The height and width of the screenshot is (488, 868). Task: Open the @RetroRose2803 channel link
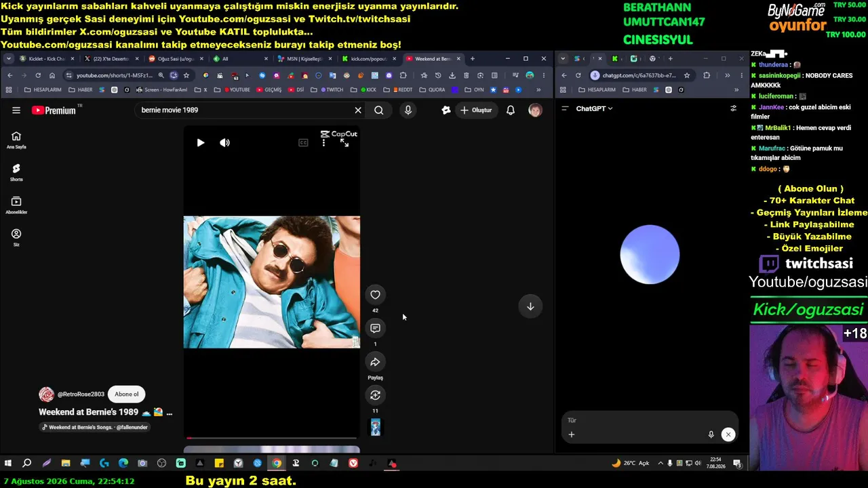(81, 394)
